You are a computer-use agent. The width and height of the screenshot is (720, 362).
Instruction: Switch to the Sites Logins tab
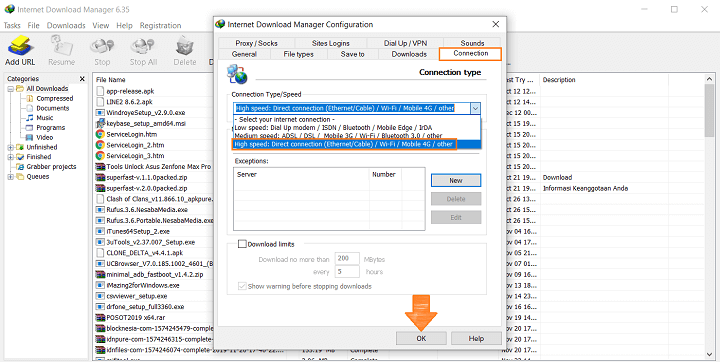tap(331, 43)
